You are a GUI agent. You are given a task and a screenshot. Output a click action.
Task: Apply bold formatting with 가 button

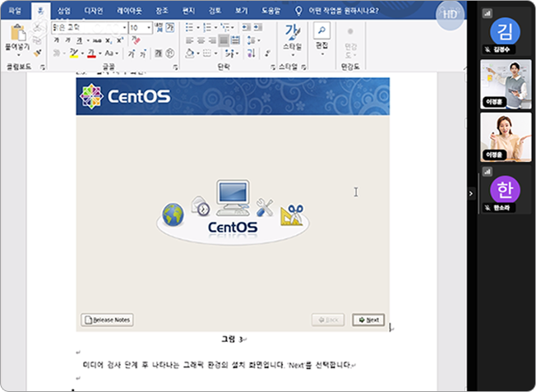pyautogui.click(x=57, y=40)
